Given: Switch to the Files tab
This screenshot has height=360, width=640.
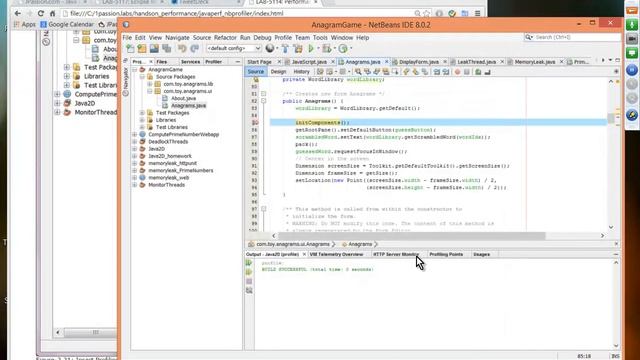Looking at the screenshot, I should 162,62.
